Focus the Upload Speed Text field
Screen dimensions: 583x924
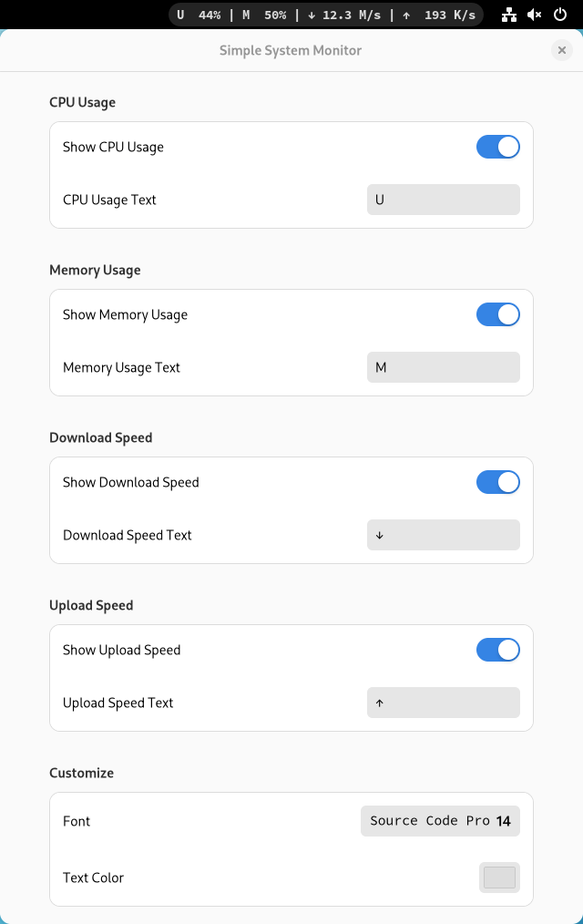click(443, 703)
